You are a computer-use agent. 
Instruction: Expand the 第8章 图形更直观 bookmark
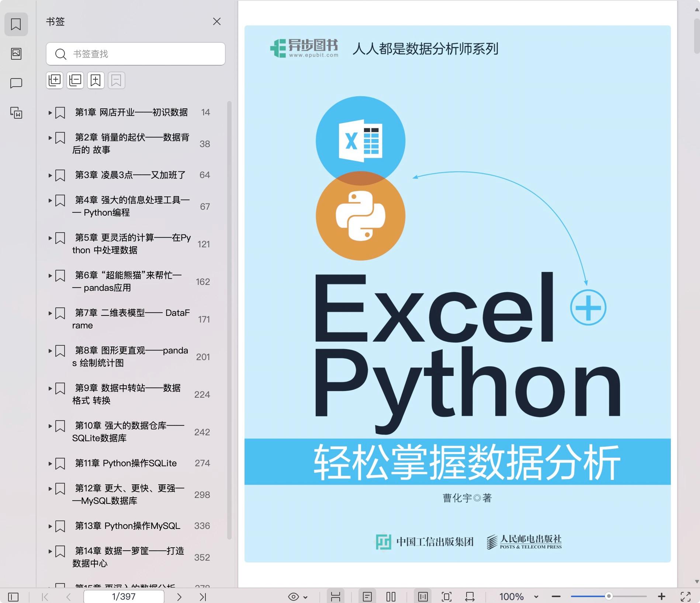point(50,351)
